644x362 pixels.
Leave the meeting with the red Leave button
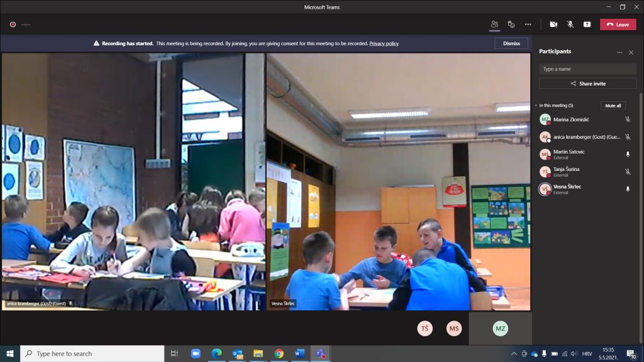coord(618,25)
